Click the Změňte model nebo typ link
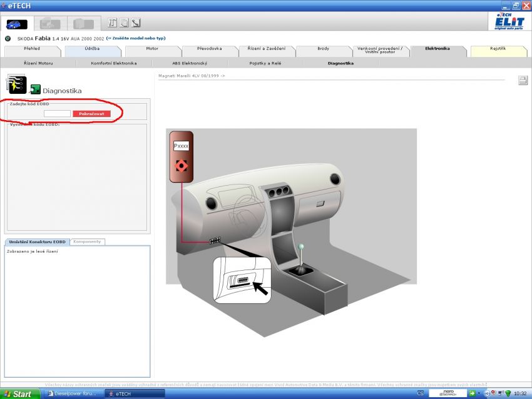The width and height of the screenshot is (532, 399). (136, 38)
